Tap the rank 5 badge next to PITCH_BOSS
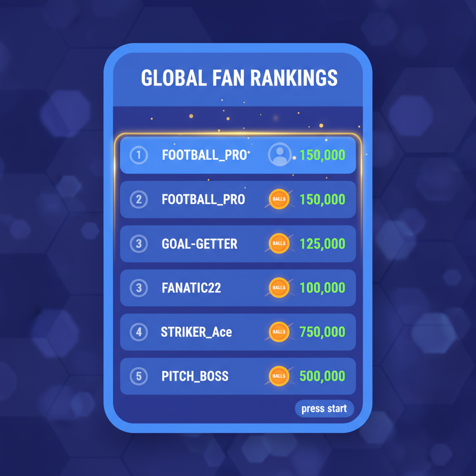This screenshot has height=476, width=476. (x=138, y=376)
